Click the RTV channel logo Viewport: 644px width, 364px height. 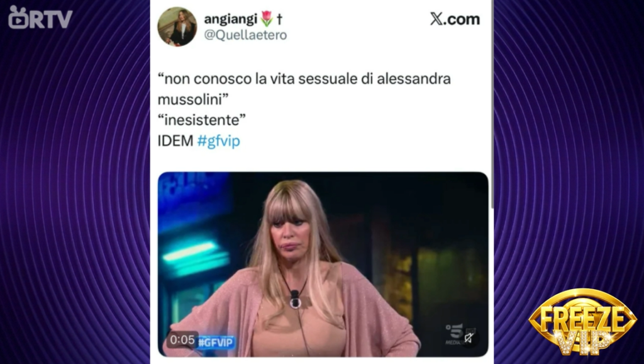pyautogui.click(x=40, y=17)
